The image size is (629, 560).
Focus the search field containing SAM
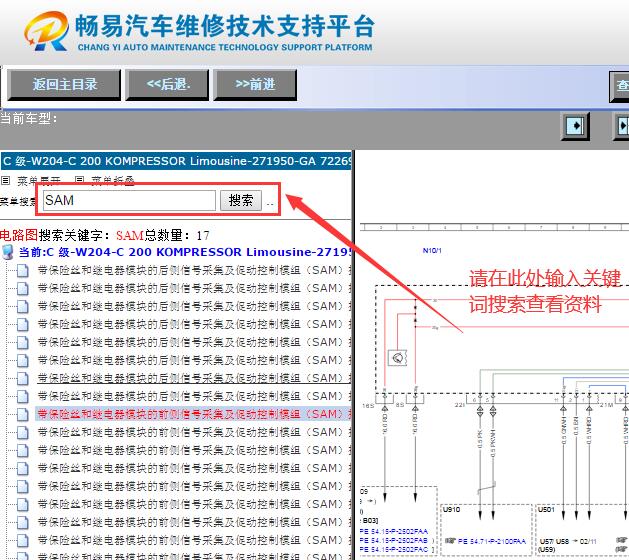(x=129, y=200)
